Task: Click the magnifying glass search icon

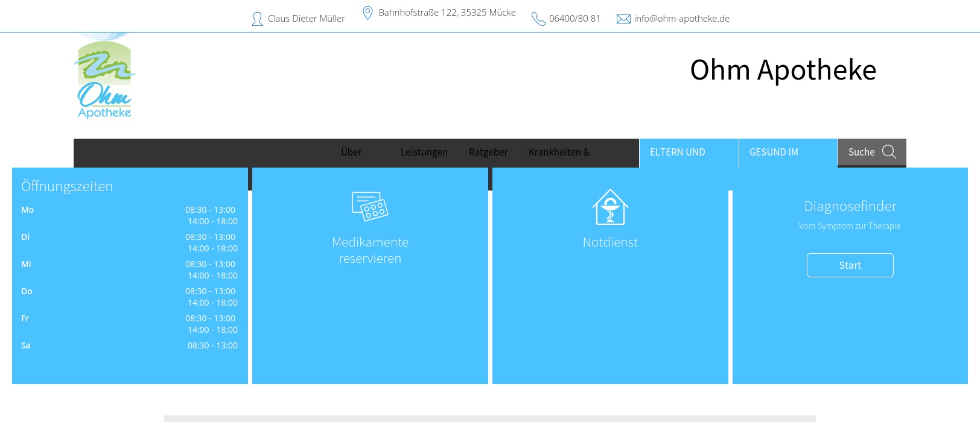Action: [x=889, y=152]
